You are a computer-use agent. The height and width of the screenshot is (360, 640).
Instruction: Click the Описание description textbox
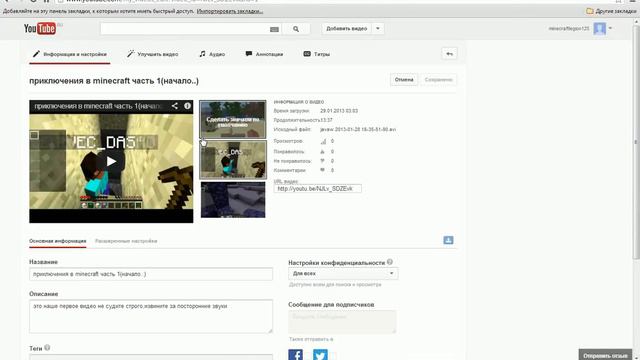(151, 316)
